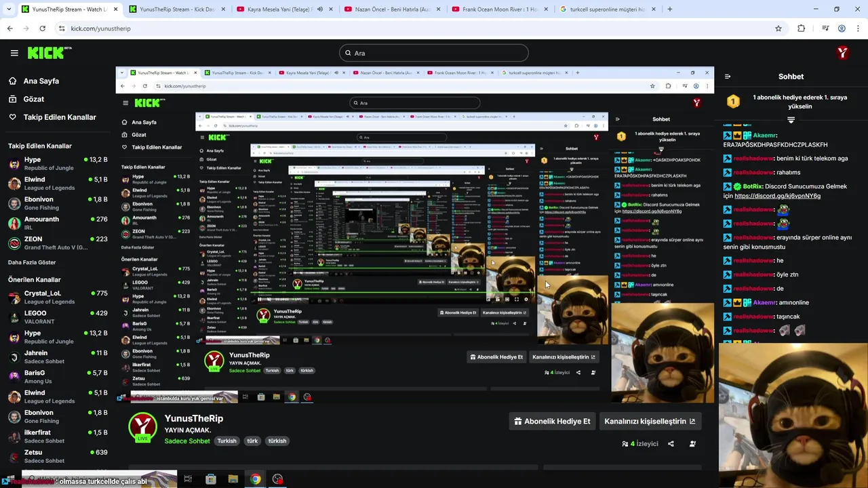Open BarisG Among Us channel

pyautogui.click(x=58, y=377)
